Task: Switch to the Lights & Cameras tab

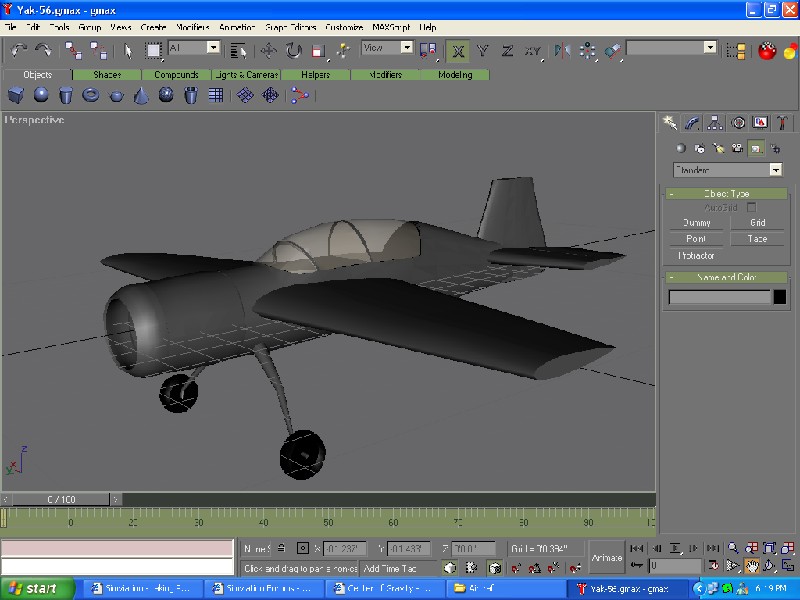Action: click(246, 75)
